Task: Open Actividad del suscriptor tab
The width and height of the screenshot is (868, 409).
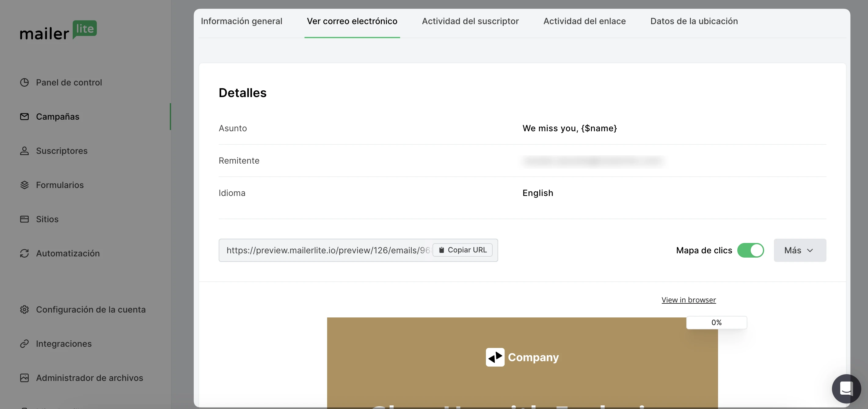Action: pos(470,21)
